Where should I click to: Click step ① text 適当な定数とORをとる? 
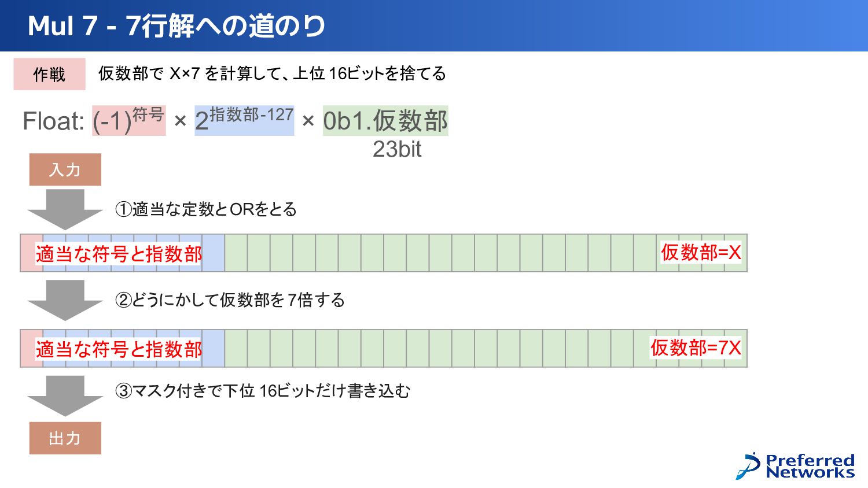pyautogui.click(x=206, y=209)
